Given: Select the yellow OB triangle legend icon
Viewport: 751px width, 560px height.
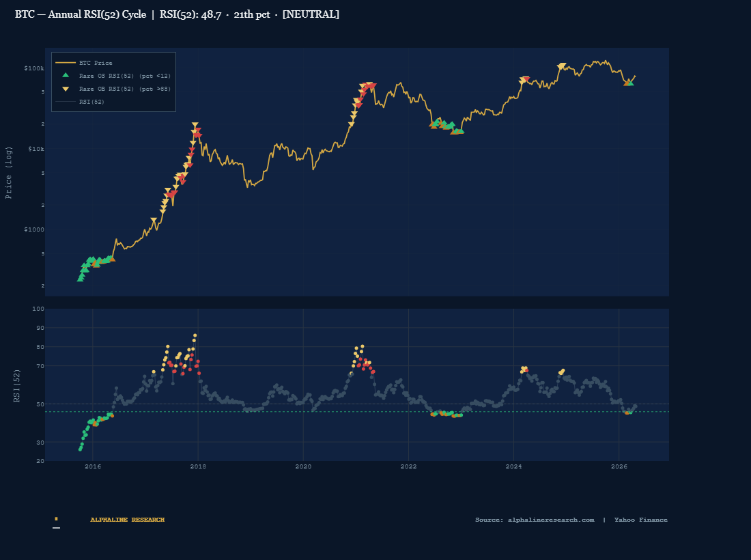Looking at the screenshot, I should tap(64, 89).
